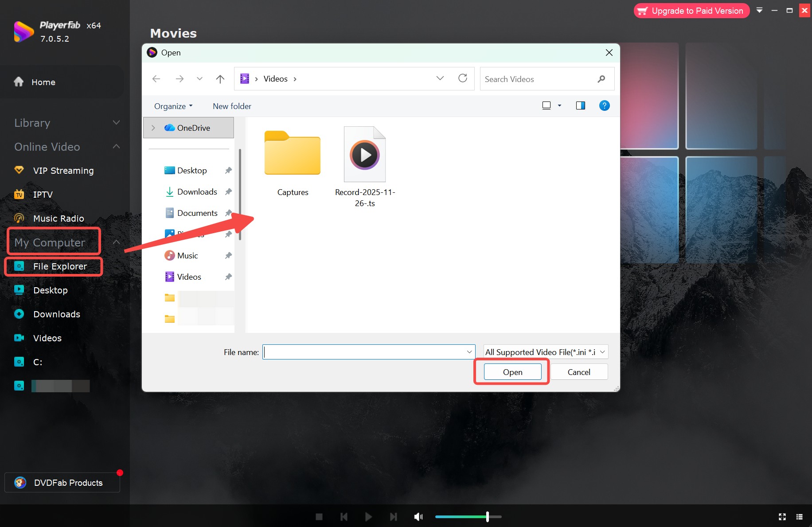Click the File Explorer sidebar icon
Viewport: 812px width, 527px height.
point(20,266)
